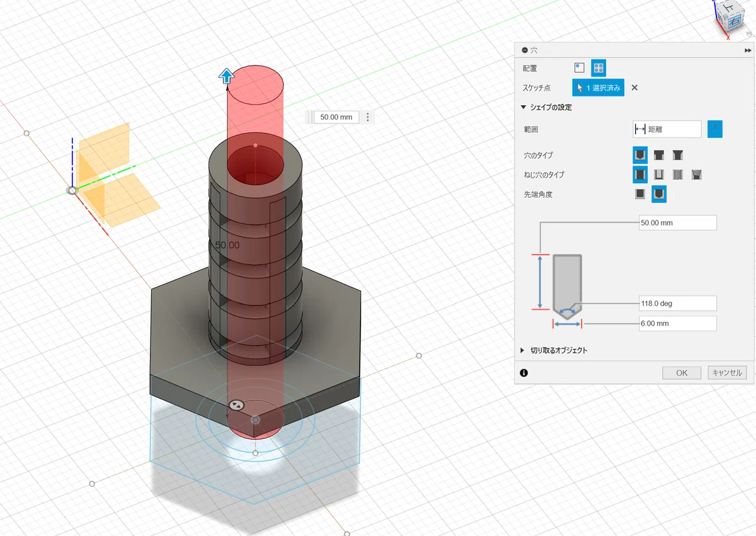
Task: Select simple (no thread) tap type icon
Action: click(640, 174)
